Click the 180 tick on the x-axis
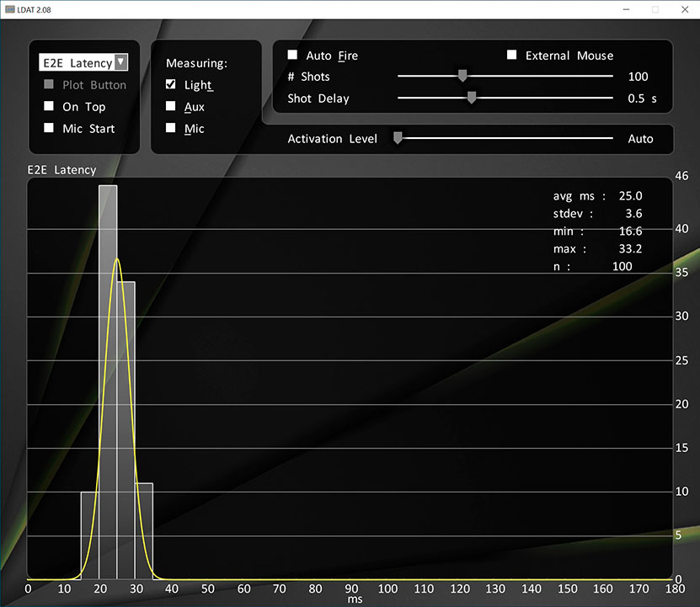The height and width of the screenshot is (607, 700). click(x=675, y=588)
